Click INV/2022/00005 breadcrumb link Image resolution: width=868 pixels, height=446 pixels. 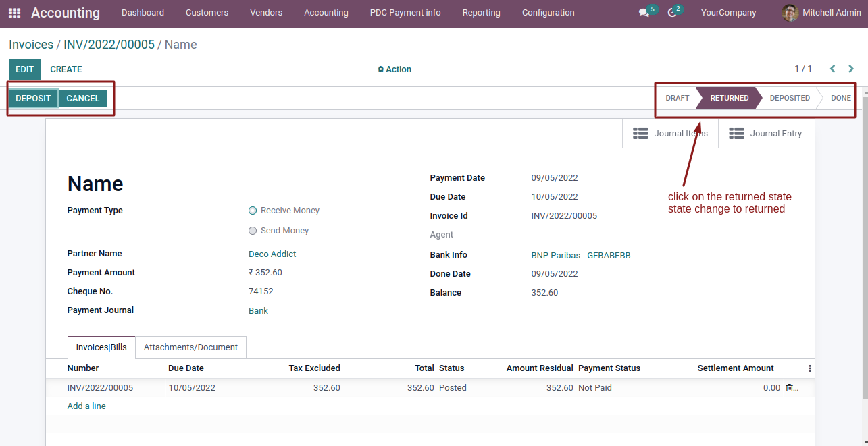pos(109,45)
